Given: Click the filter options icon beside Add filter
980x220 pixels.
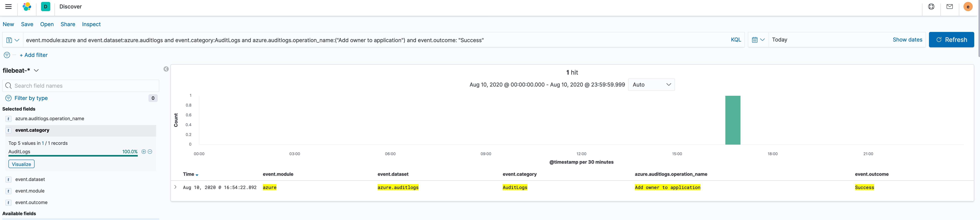Looking at the screenshot, I should [7, 55].
